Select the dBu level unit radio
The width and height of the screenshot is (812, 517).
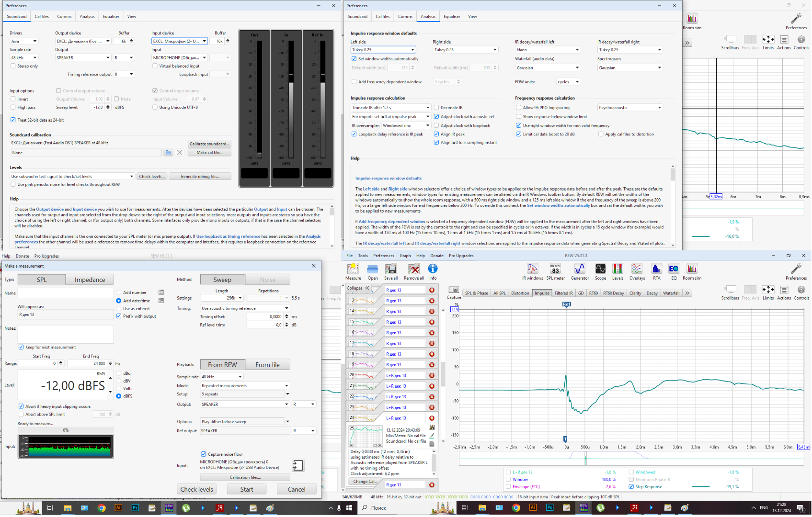(x=119, y=373)
